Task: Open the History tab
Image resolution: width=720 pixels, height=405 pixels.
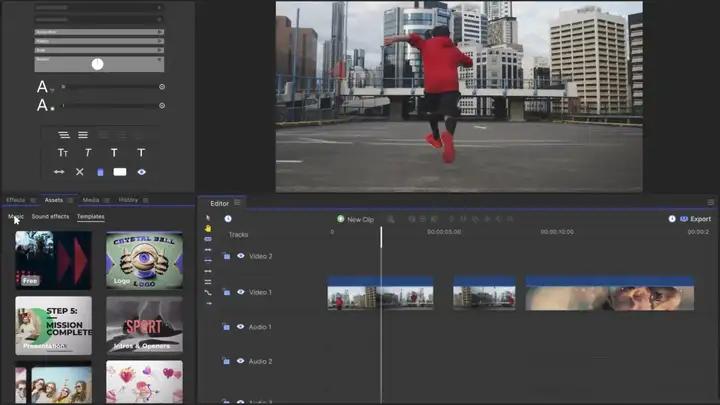Action: coord(128,200)
